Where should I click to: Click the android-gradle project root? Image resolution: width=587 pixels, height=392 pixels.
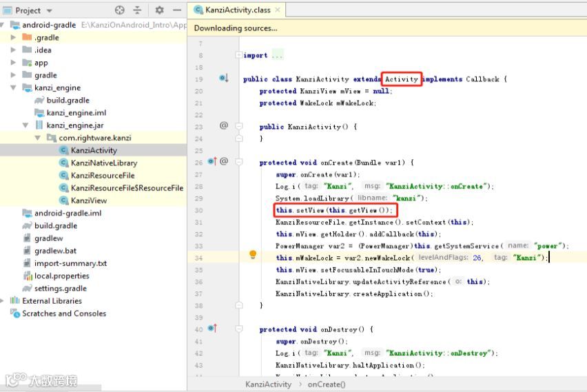click(49, 25)
